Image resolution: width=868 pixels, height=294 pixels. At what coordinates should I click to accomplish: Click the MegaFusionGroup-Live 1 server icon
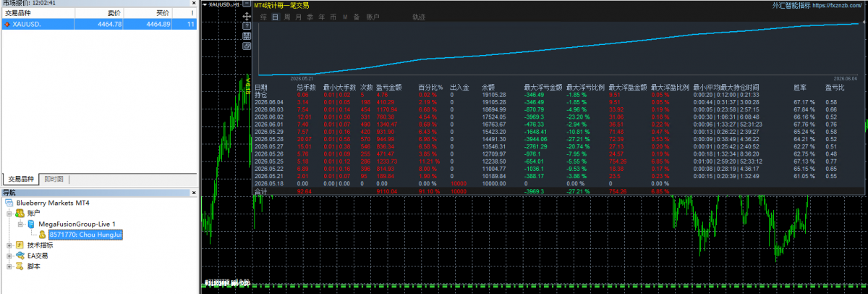(31, 224)
